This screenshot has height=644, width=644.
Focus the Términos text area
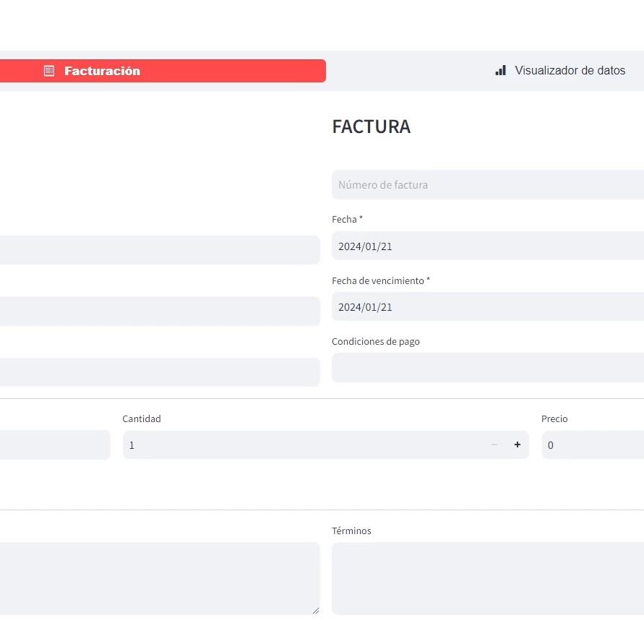pos(488,579)
